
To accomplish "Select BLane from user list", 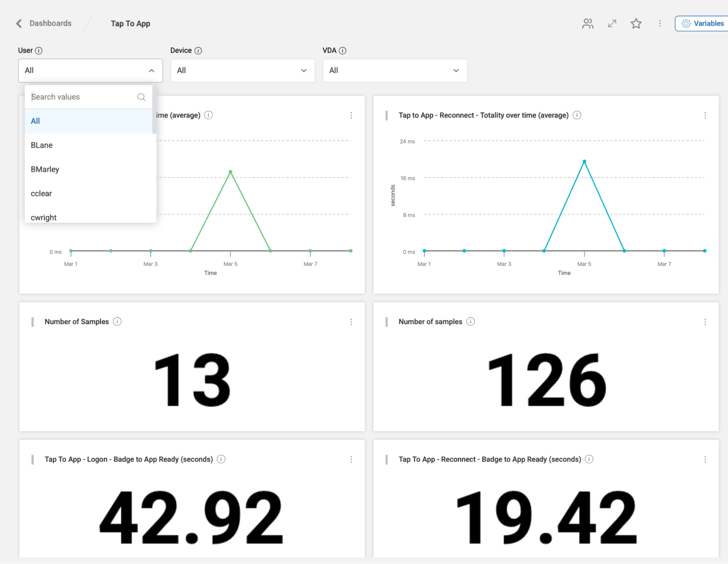I will [42, 145].
